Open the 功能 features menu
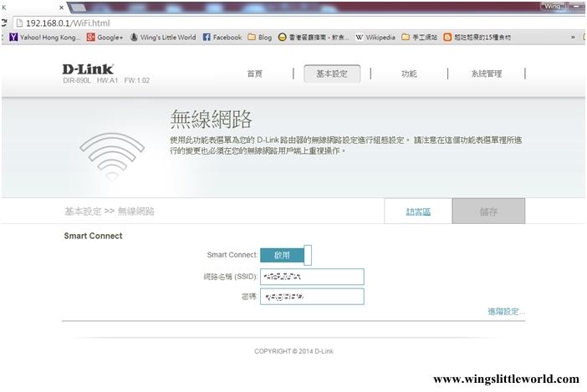 click(409, 74)
